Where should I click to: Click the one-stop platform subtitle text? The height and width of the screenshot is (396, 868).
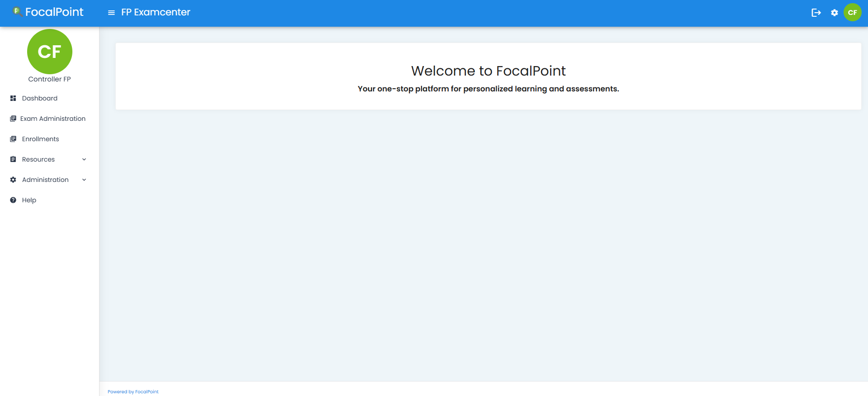point(489,89)
